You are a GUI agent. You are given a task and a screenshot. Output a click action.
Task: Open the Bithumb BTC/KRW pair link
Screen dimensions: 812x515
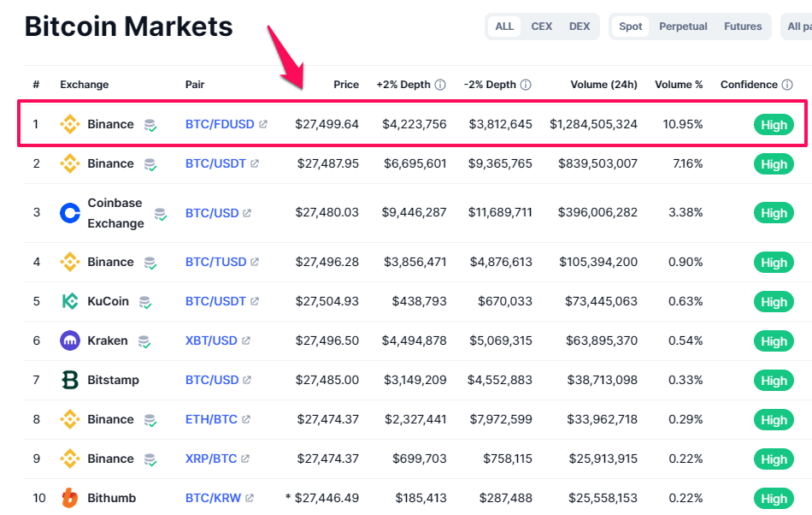click(x=214, y=498)
